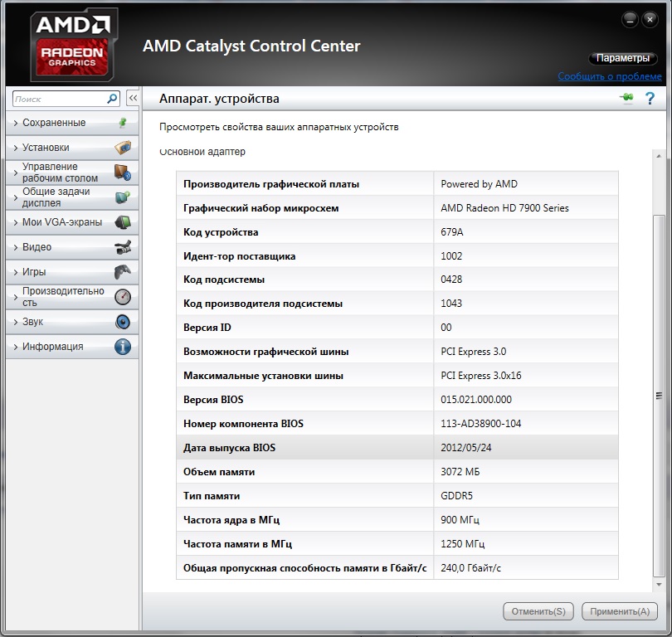Select the AMD Radeon HD 7900 Series value
672x637 pixels.
click(504, 208)
